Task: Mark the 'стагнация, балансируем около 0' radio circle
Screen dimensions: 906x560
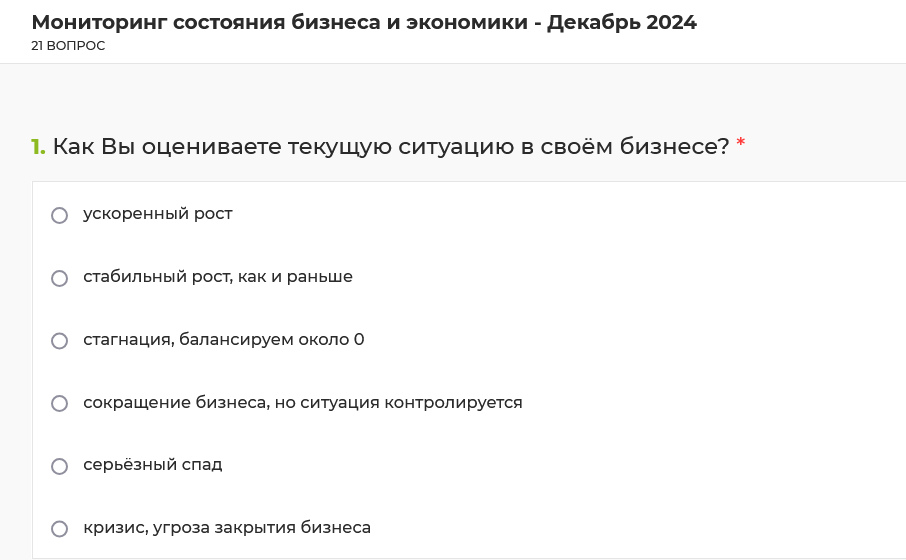Action: 60,341
